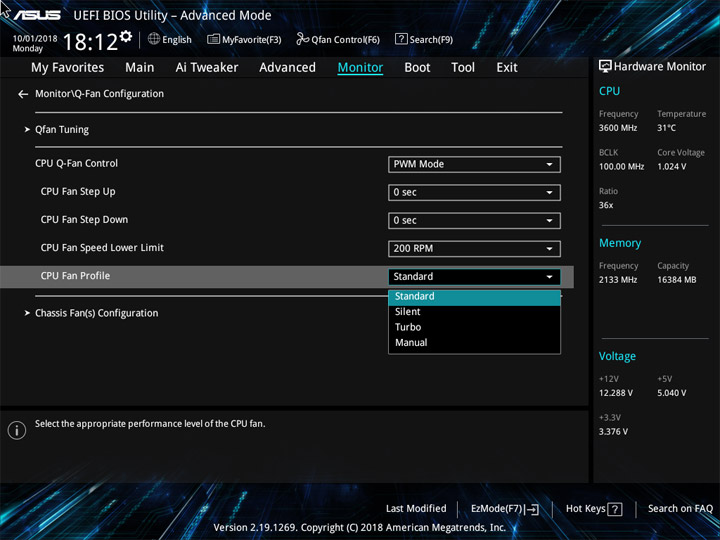Expand Chassis Fan(s) Configuration submenu
720x540 pixels.
pos(96,313)
